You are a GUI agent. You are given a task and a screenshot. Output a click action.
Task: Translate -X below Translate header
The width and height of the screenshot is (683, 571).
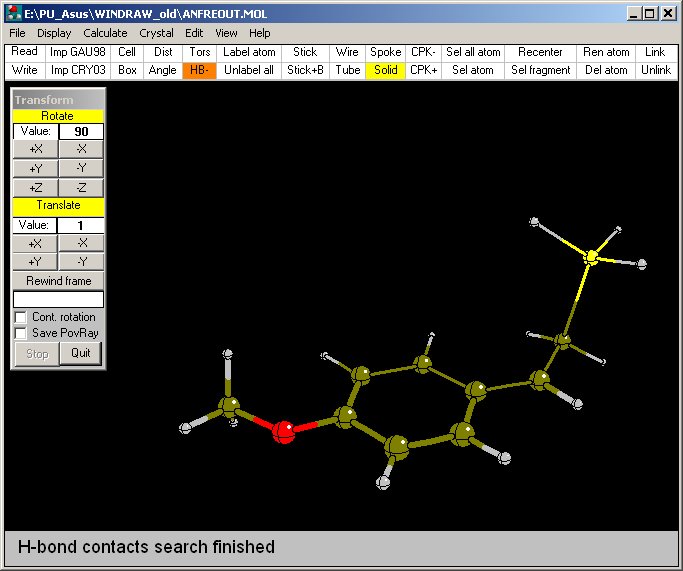(x=81, y=243)
